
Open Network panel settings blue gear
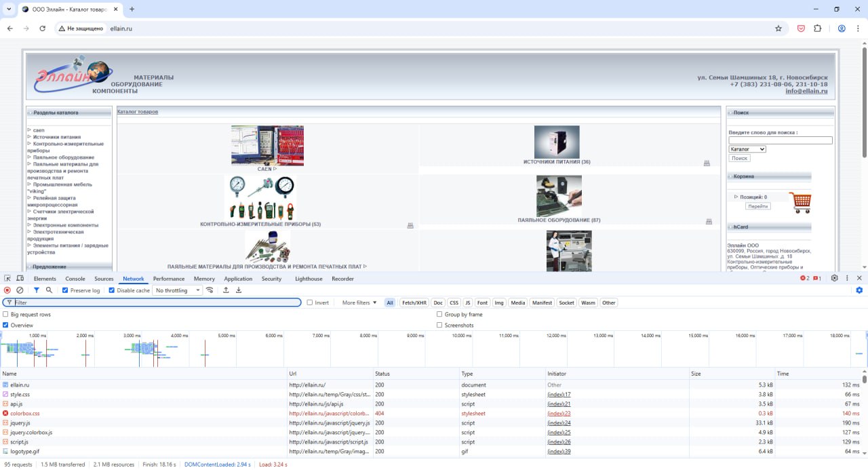click(859, 290)
